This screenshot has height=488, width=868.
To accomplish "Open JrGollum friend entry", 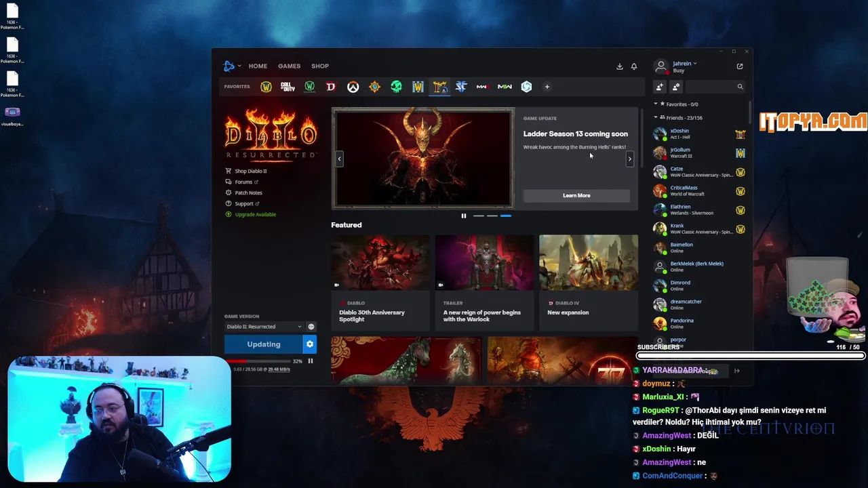I will coord(699,152).
